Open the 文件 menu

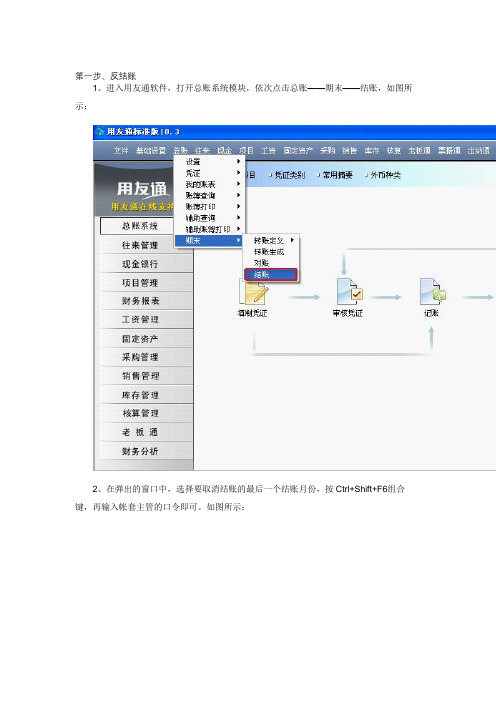(121, 150)
